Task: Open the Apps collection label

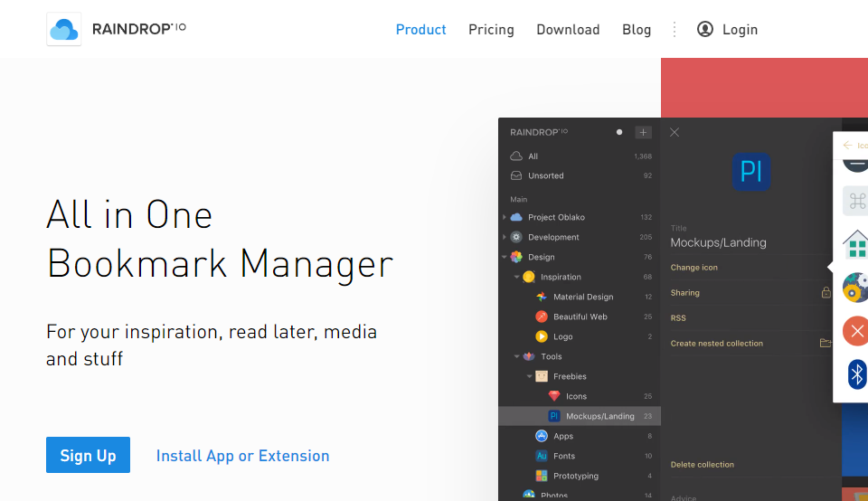Action: [x=563, y=436]
